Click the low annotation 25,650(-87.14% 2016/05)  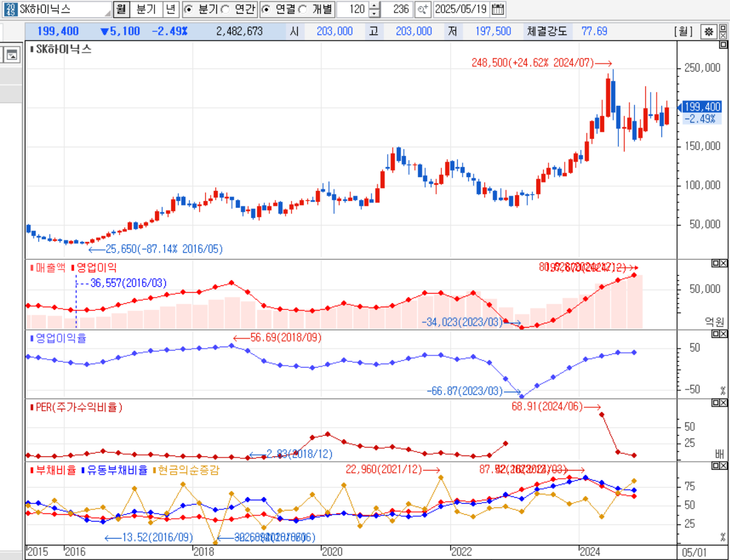coord(164,249)
